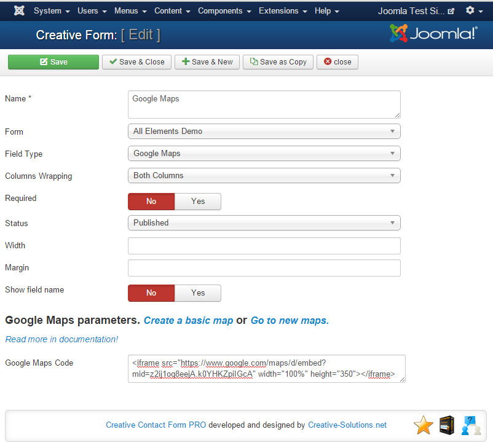Click the Joomla logo icon in top bar
The width and height of the screenshot is (493, 448).
[19, 10]
